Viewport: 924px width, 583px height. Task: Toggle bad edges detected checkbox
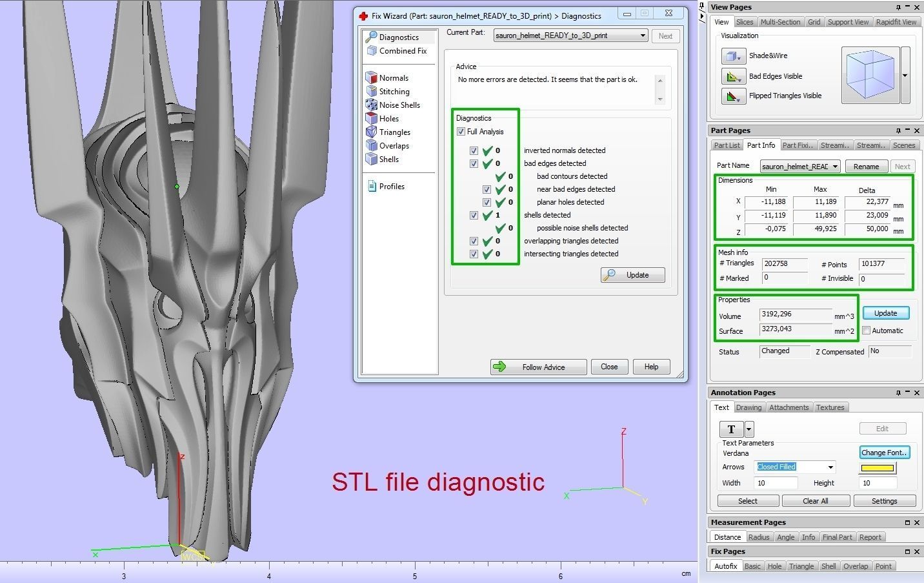pyautogui.click(x=474, y=163)
